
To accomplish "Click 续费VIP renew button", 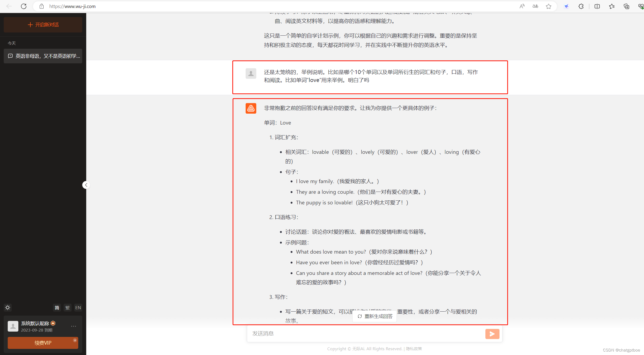I will 43,343.
